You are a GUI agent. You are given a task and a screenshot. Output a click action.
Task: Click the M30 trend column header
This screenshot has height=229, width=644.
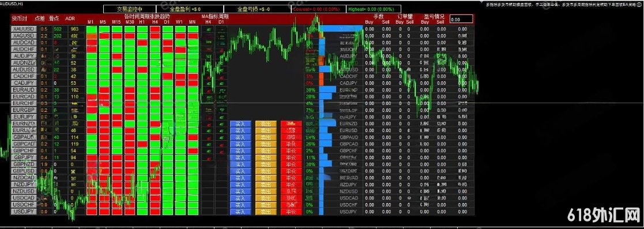(x=130, y=22)
